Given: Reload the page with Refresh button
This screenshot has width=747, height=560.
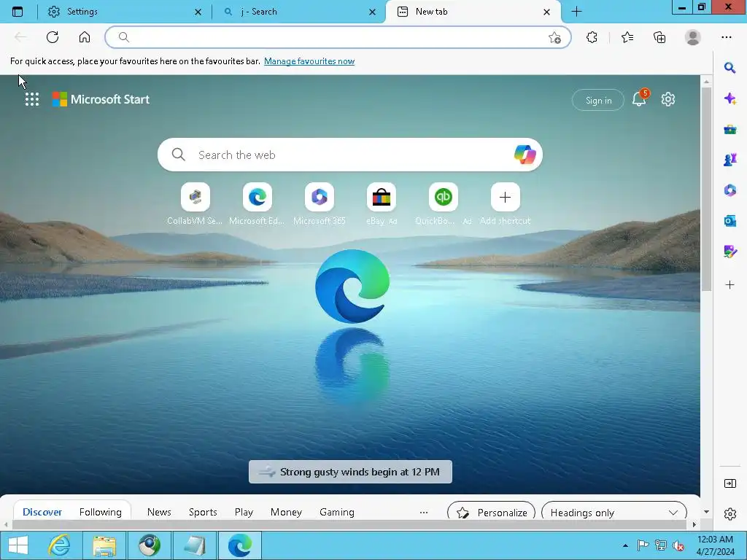Looking at the screenshot, I should pyautogui.click(x=53, y=37).
